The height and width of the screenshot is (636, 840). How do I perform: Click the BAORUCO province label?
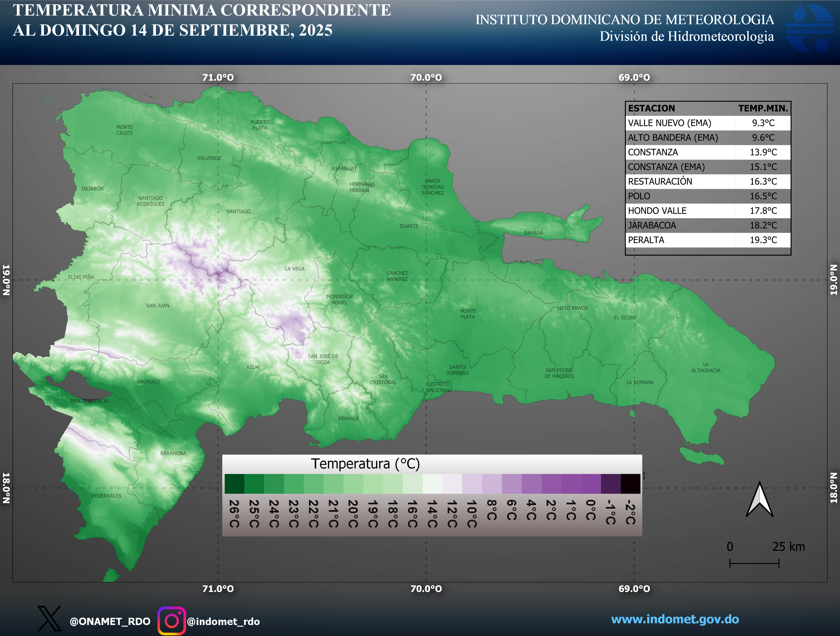[x=149, y=382]
